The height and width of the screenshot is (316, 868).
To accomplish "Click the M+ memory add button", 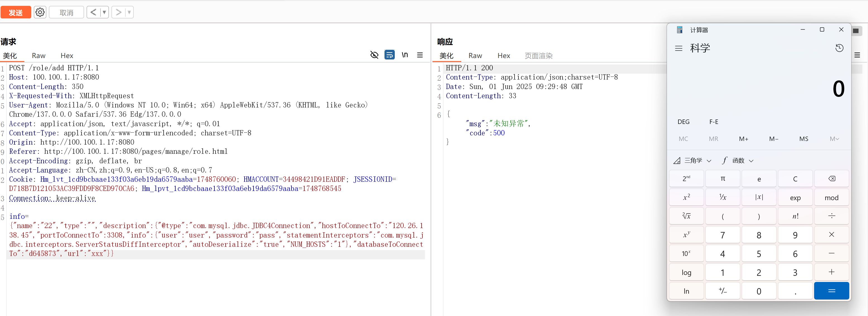I will coord(744,139).
